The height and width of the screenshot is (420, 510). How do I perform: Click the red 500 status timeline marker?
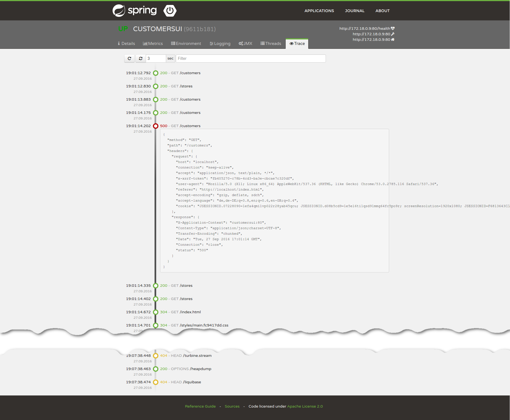tap(156, 126)
